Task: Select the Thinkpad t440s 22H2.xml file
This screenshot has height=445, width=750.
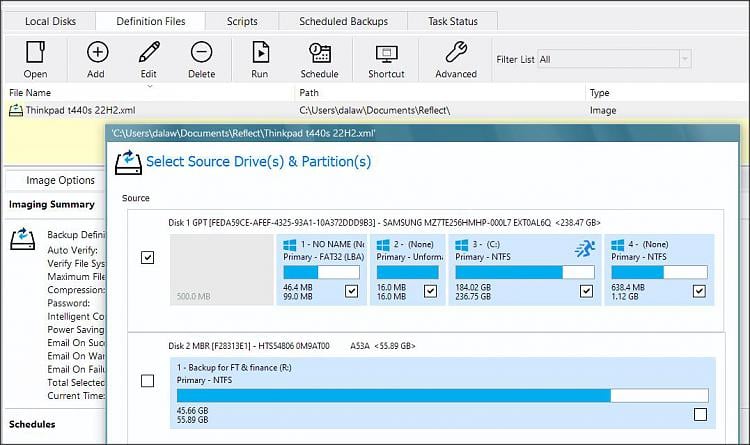Action: click(66, 110)
